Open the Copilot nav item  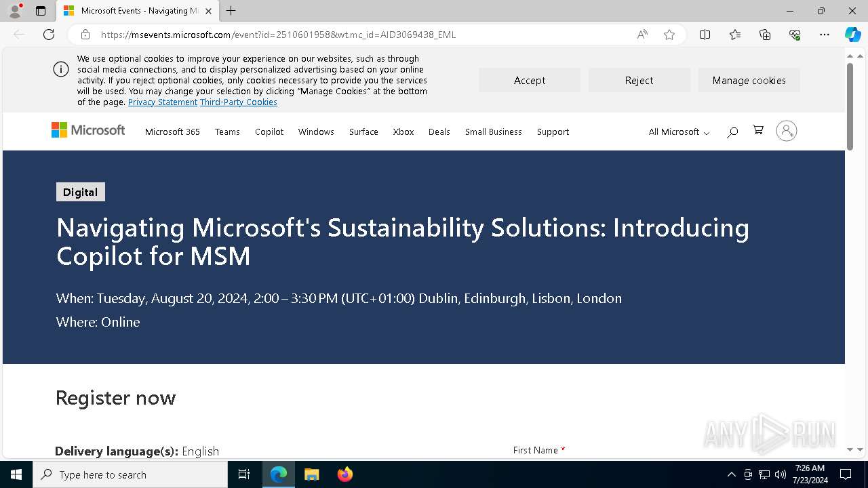pyautogui.click(x=269, y=131)
